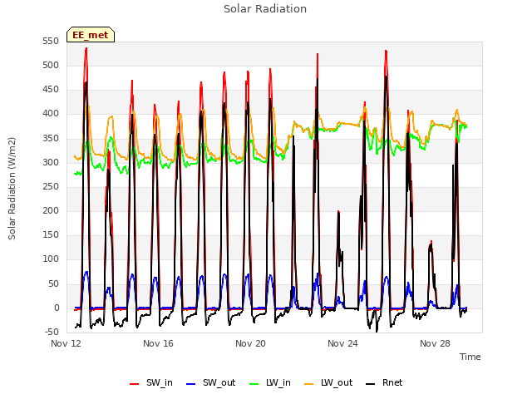The image size is (532, 399).
Task: Click the Rnet legend label
Action: pos(392,382)
